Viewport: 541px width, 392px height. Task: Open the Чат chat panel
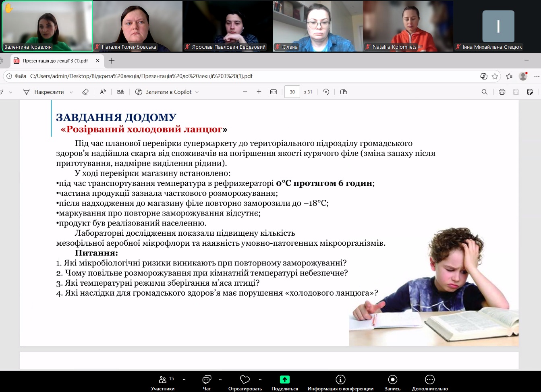point(207,383)
